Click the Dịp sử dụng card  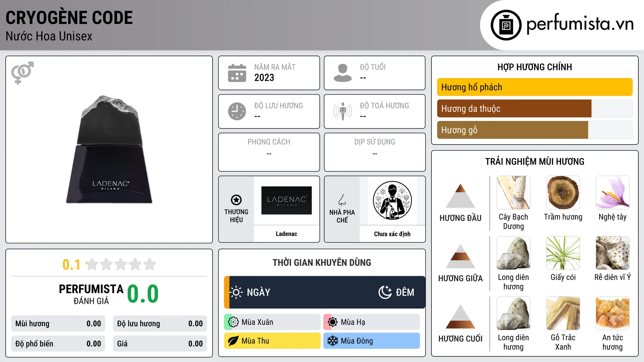[375, 152]
